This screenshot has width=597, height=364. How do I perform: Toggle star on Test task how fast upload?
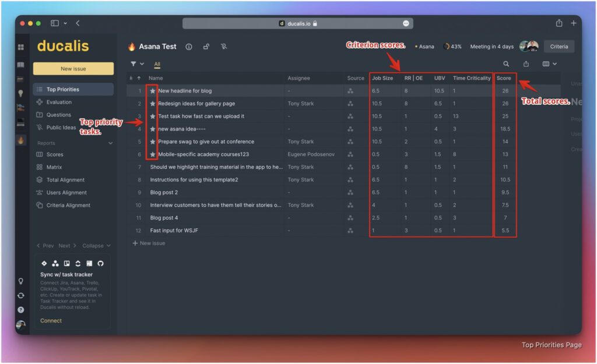tap(153, 116)
